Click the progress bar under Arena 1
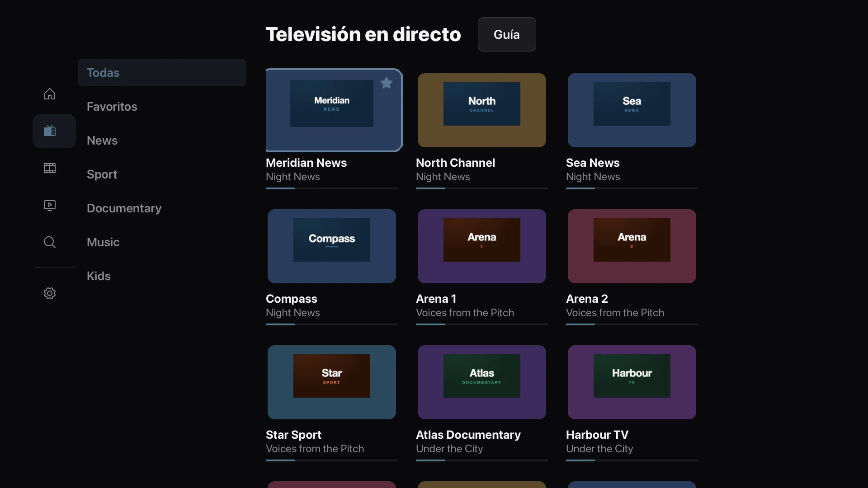Image resolution: width=868 pixels, height=488 pixels. 482,324
